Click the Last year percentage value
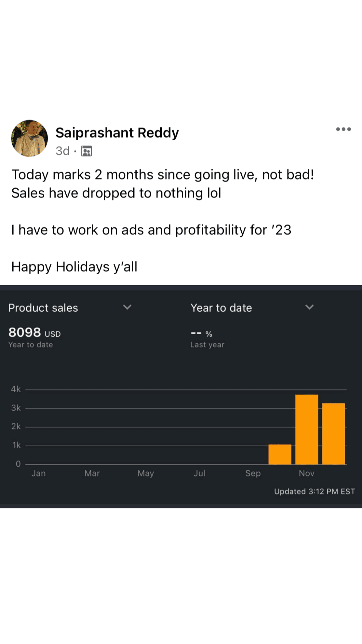362x644 pixels. 201,334
